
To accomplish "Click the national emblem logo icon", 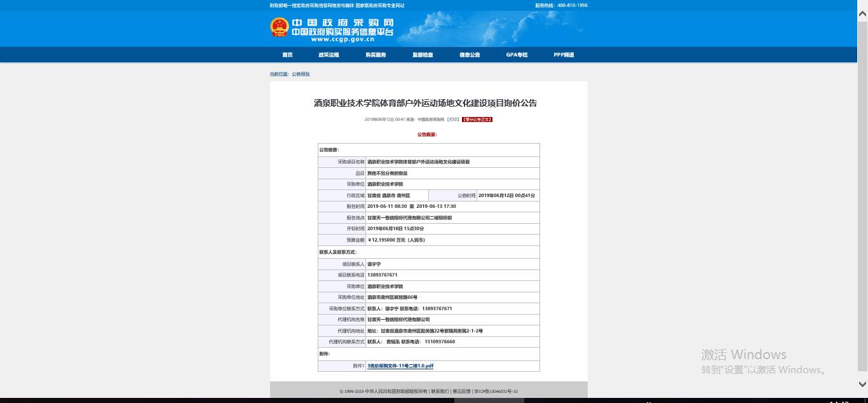I will click(x=280, y=27).
